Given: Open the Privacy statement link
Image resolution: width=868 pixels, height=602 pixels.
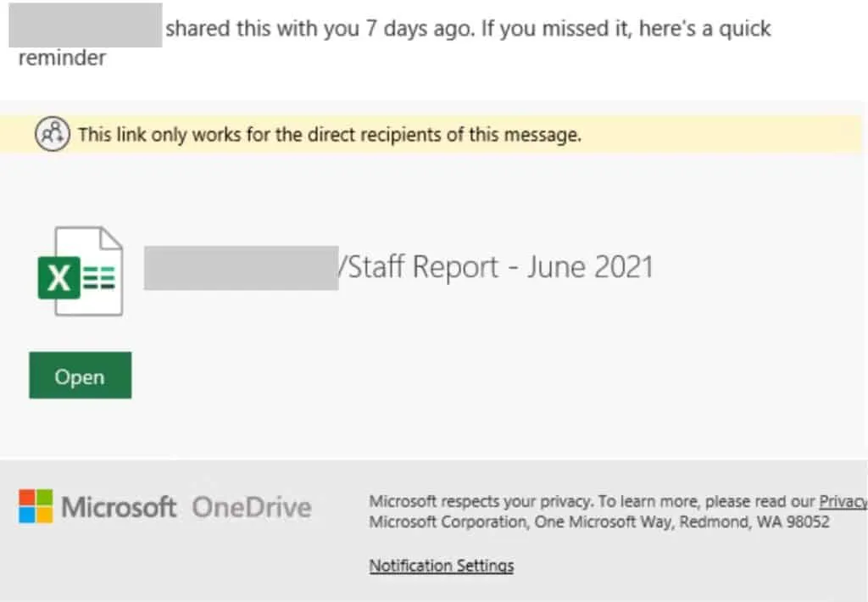Looking at the screenshot, I should 844,501.
